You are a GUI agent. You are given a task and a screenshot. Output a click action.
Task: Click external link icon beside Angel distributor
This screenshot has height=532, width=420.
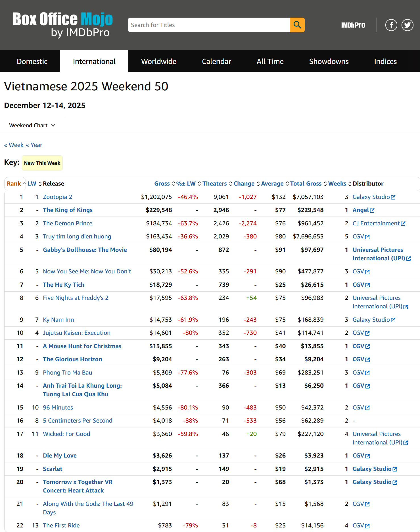pyautogui.click(x=372, y=211)
